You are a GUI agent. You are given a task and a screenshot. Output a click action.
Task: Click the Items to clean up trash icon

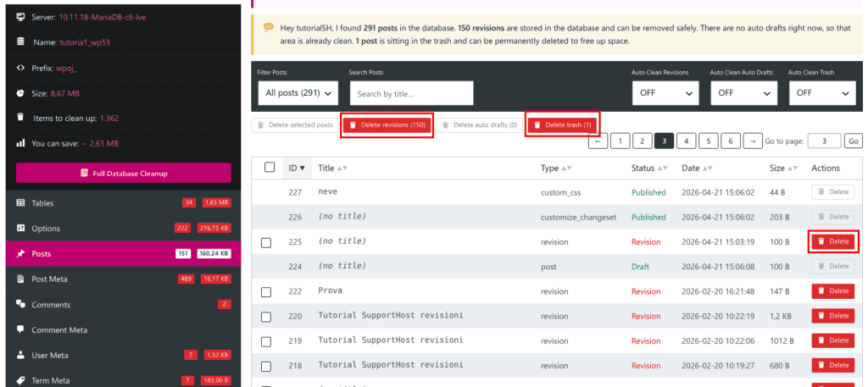[x=20, y=117]
